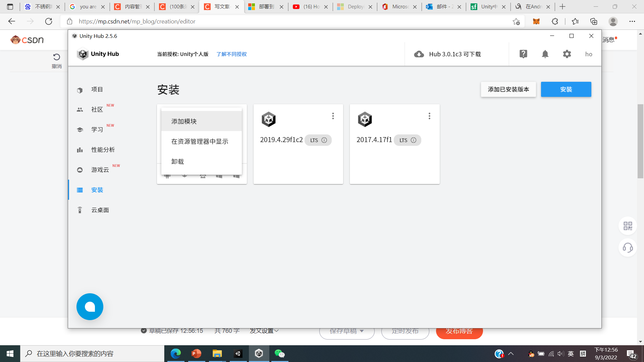Image resolution: width=644 pixels, height=362 pixels.
Task: Click the Unity cube logo on 2019.4.29f1c2 card
Action: (x=269, y=119)
